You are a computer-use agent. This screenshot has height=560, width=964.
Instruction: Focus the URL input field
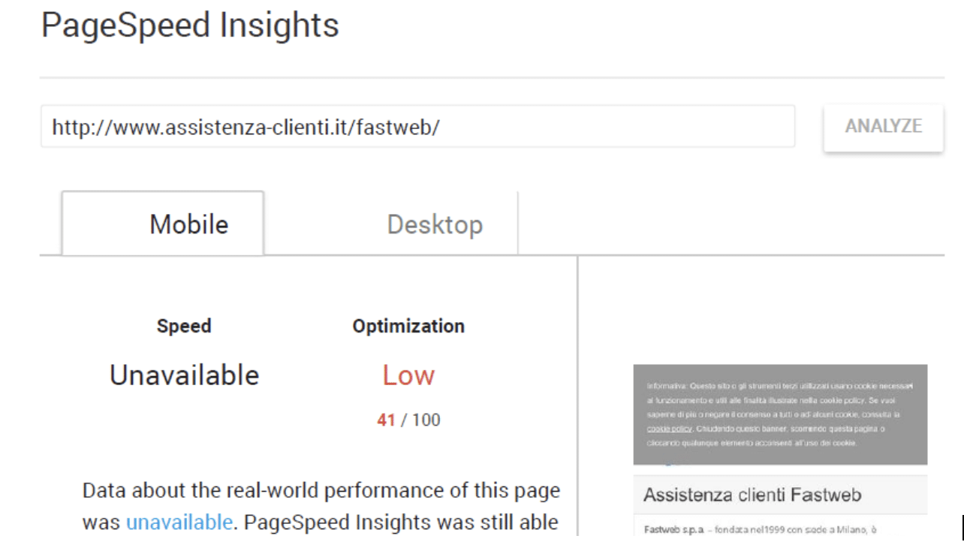417,127
